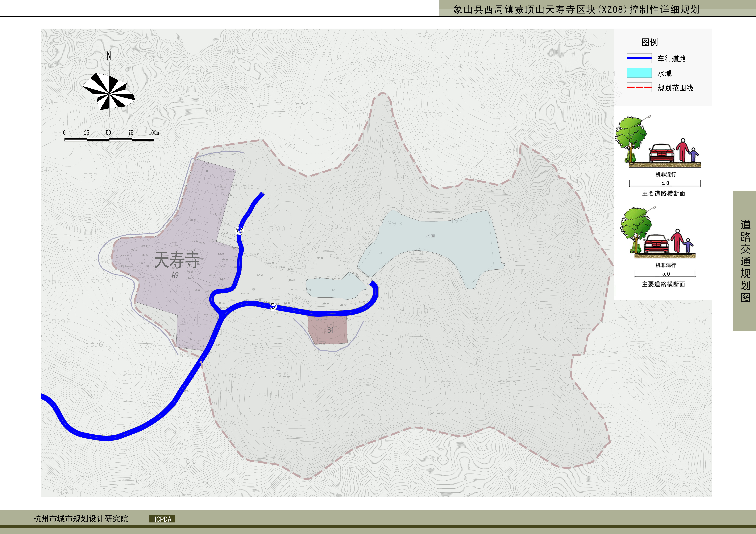This screenshot has width=756, height=534.
Task: Click the 503.6 elevation label
Action: [x=308, y=263]
